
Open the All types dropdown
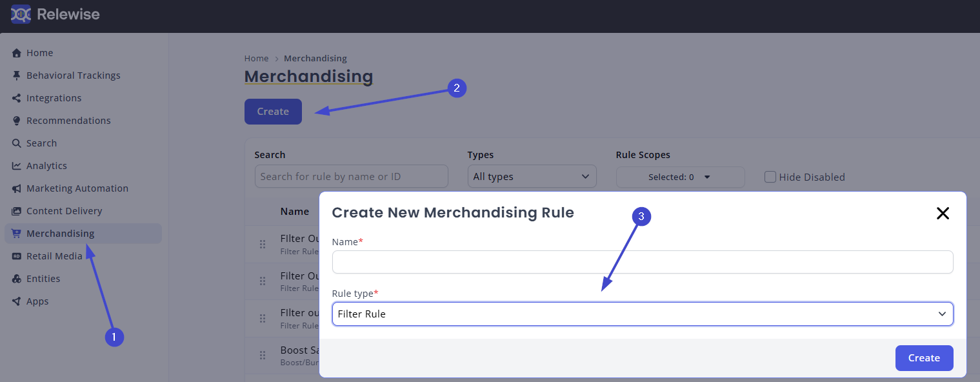point(532,177)
